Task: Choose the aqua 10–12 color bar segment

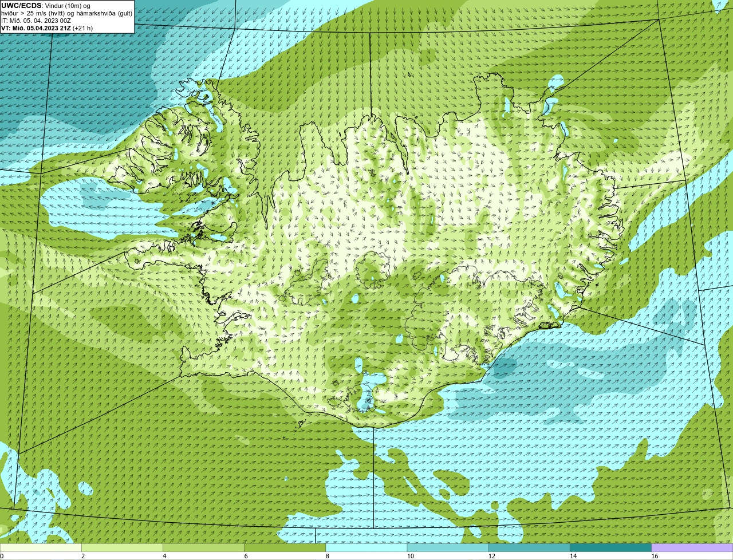Action: coord(448,548)
